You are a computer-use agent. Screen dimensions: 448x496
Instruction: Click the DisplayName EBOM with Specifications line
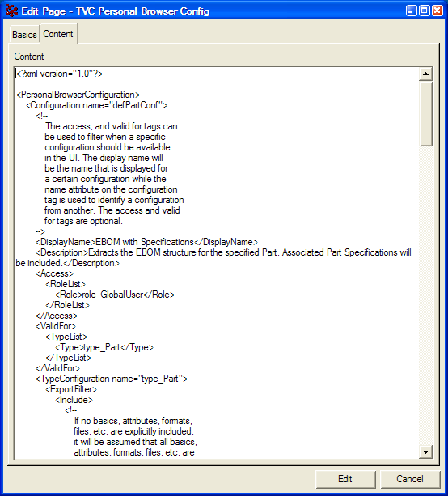pyautogui.click(x=146, y=242)
